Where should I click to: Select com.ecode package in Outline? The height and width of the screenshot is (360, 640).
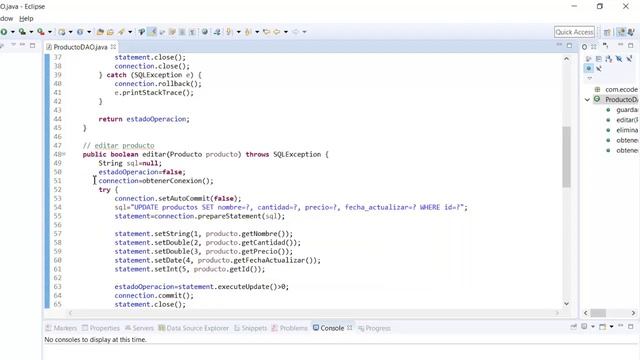click(x=621, y=89)
